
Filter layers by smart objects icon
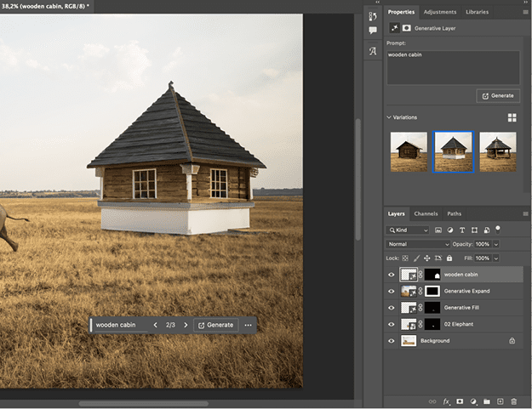click(487, 230)
